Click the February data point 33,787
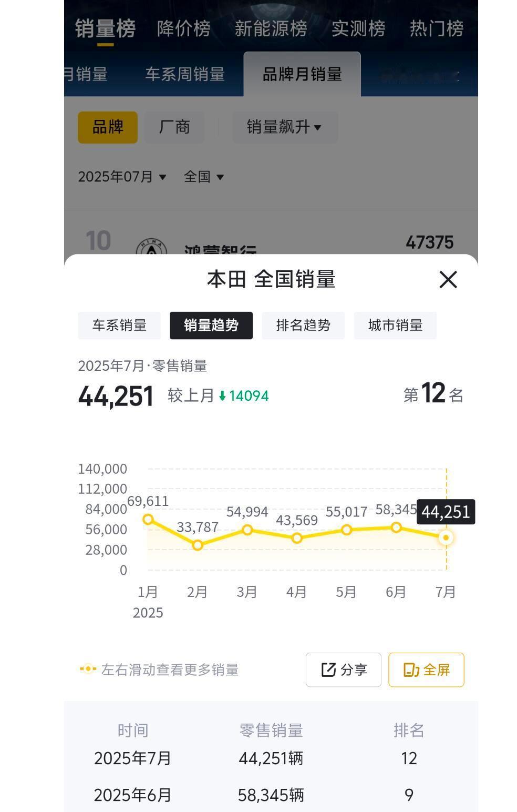Screen dimensions: 517x812 198,545
